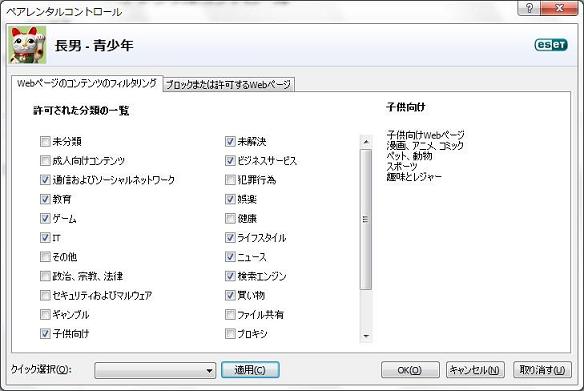Click the bold 子供向け description heading
This screenshot has height=391, width=584.
pyautogui.click(x=406, y=107)
